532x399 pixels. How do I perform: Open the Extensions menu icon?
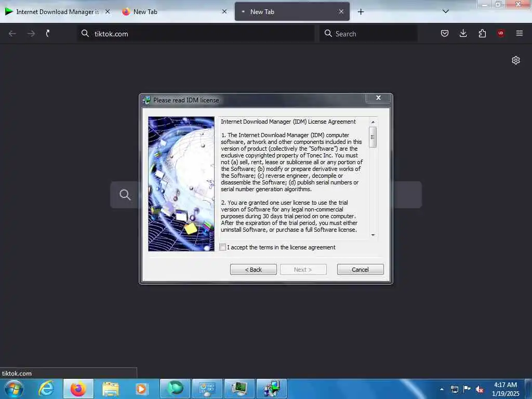click(x=482, y=33)
